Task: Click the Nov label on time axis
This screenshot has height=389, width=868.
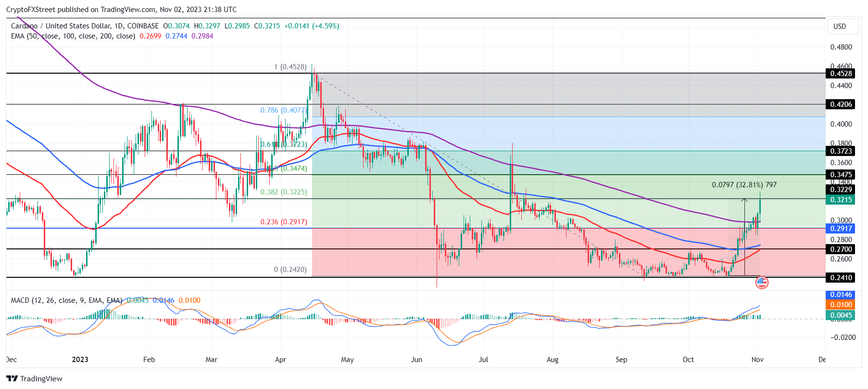Action: click(x=757, y=360)
